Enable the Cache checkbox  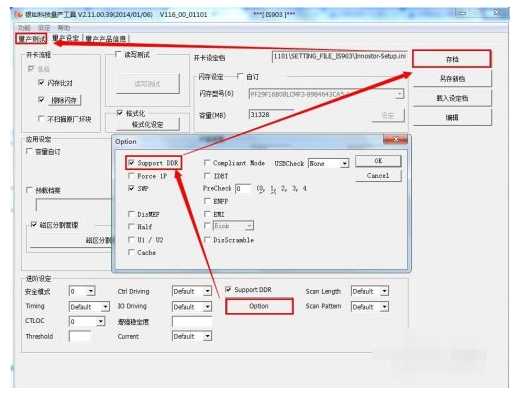pos(131,252)
